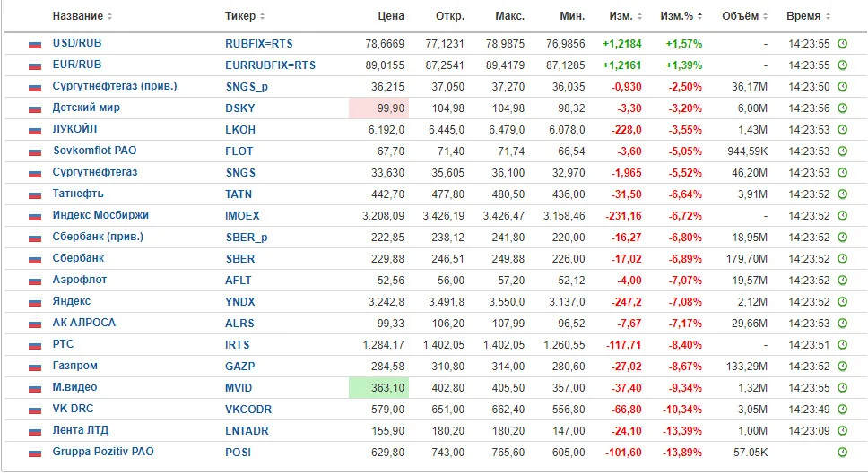Click the YNDX ticker
Image resolution: width=868 pixels, height=475 pixels.
[239, 302]
